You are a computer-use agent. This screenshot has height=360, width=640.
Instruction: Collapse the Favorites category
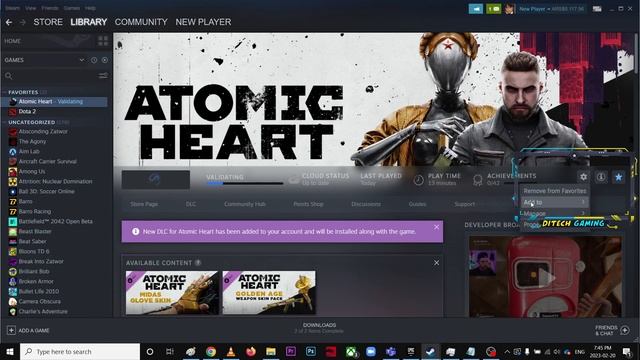coord(4,92)
